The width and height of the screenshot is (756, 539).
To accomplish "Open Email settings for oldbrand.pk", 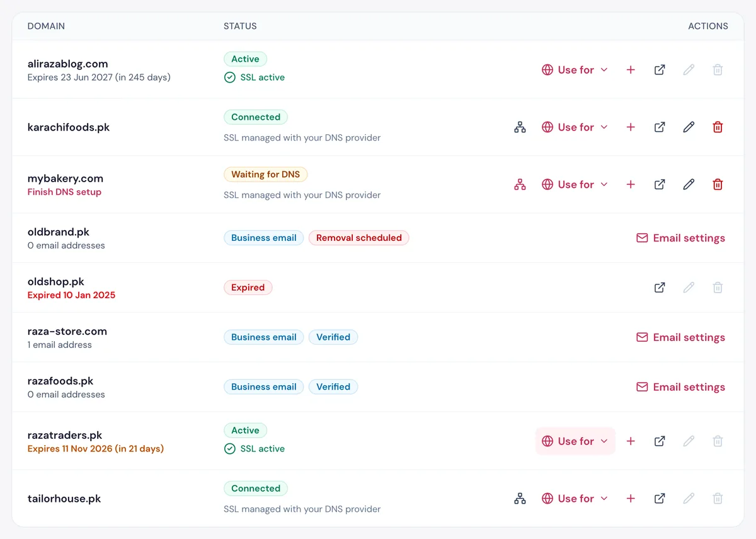I will [680, 238].
